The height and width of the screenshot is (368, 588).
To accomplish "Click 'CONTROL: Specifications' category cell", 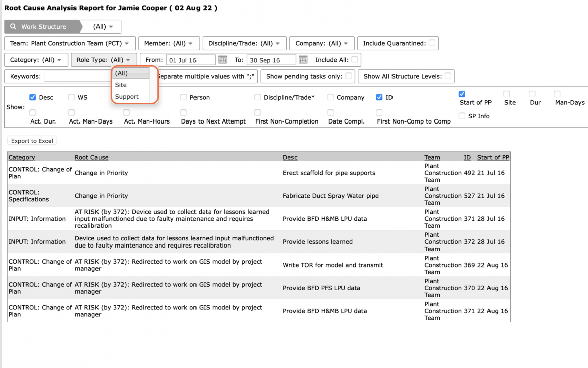I will (x=29, y=196).
